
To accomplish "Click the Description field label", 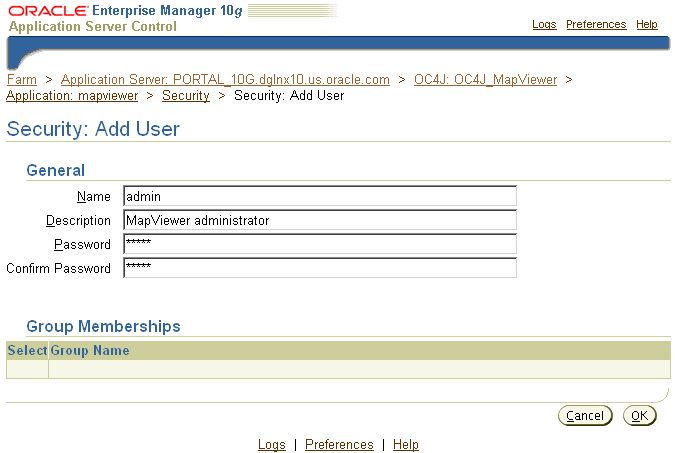I will 78,220.
